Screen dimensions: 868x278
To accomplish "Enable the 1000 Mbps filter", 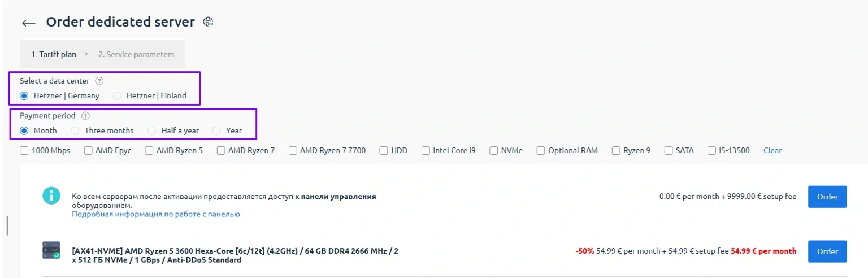I will coord(24,151).
